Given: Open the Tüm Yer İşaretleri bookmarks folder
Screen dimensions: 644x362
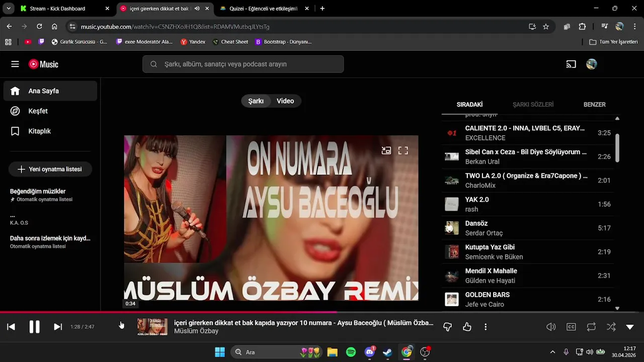Looking at the screenshot, I should (x=613, y=42).
